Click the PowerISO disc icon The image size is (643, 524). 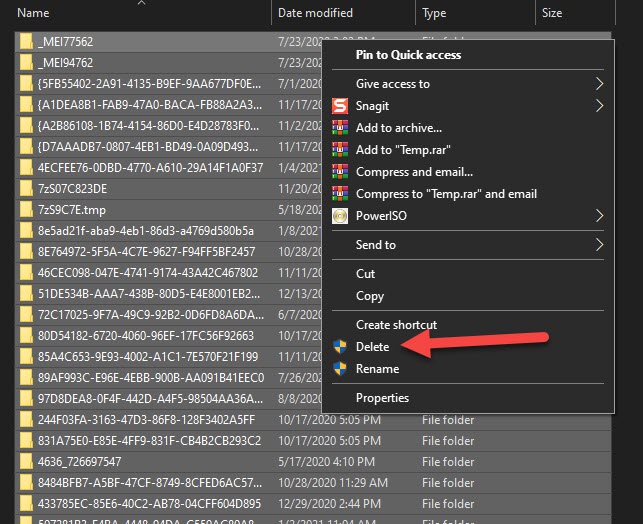(340, 215)
